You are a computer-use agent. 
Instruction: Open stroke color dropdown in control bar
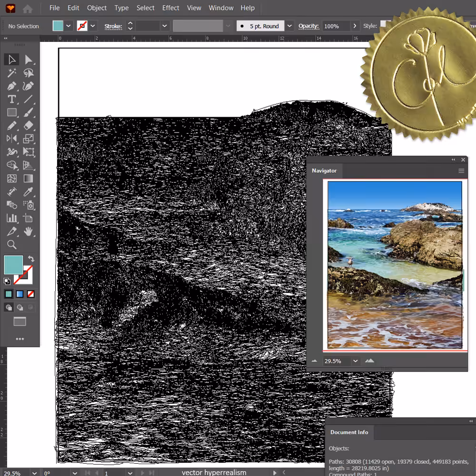click(93, 26)
